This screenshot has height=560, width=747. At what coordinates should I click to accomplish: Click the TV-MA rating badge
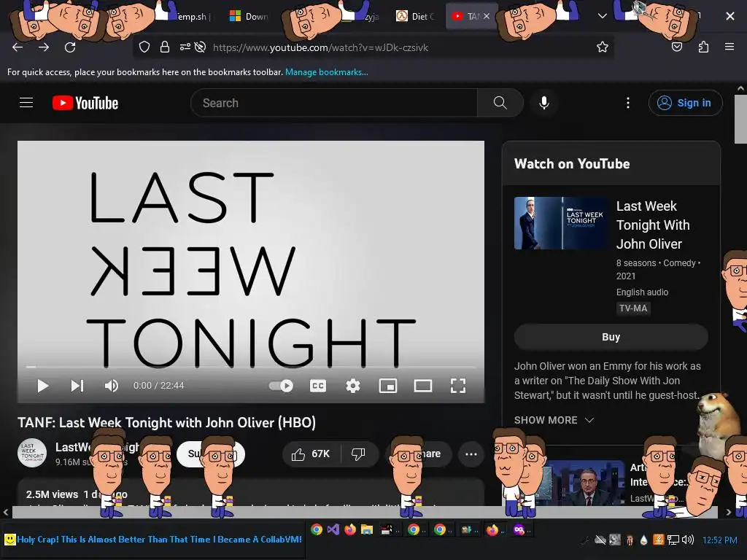(x=633, y=308)
